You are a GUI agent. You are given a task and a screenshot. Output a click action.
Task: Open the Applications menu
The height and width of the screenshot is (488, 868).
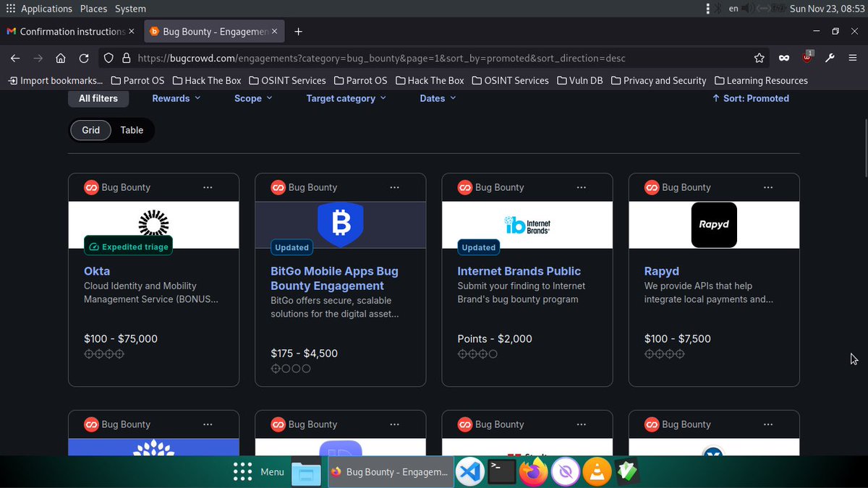(x=46, y=9)
